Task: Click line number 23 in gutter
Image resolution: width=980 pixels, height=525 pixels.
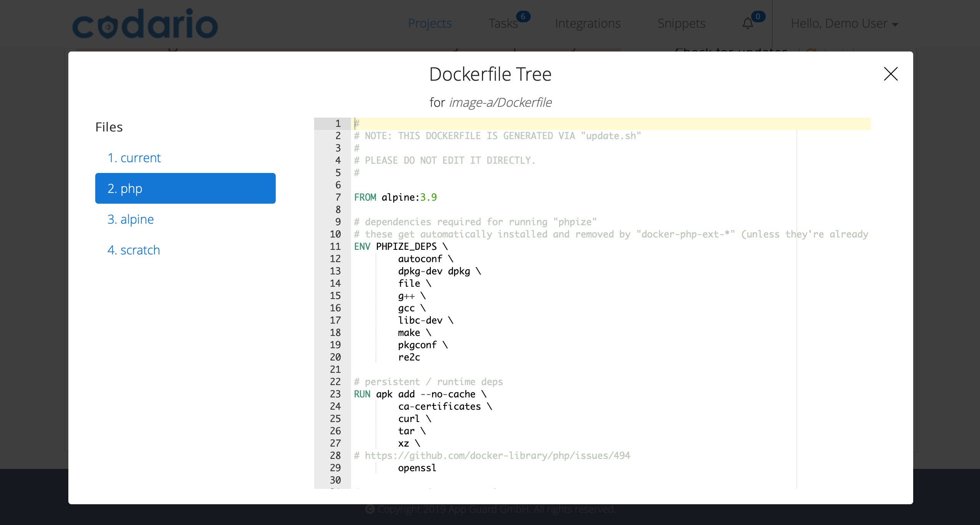Action: [x=335, y=394]
